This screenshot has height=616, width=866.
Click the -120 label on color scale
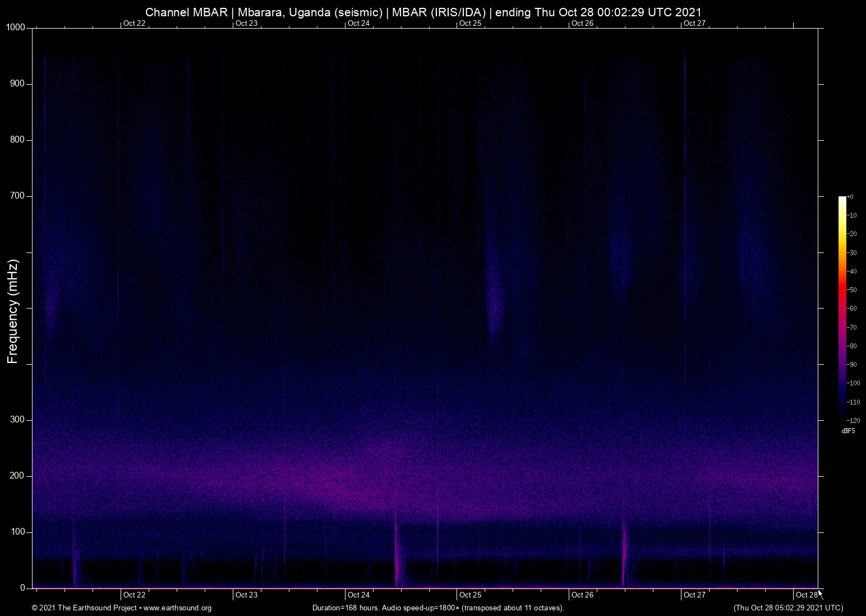[x=853, y=420]
